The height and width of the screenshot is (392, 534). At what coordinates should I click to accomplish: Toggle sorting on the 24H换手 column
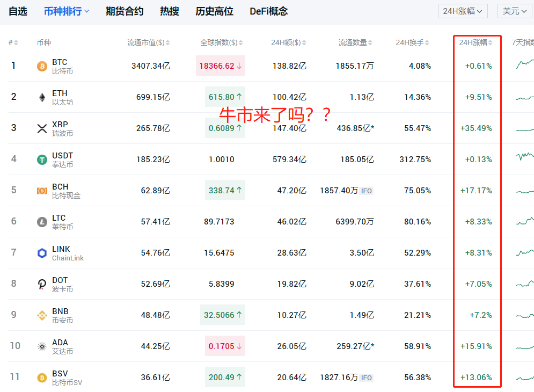tap(412, 42)
